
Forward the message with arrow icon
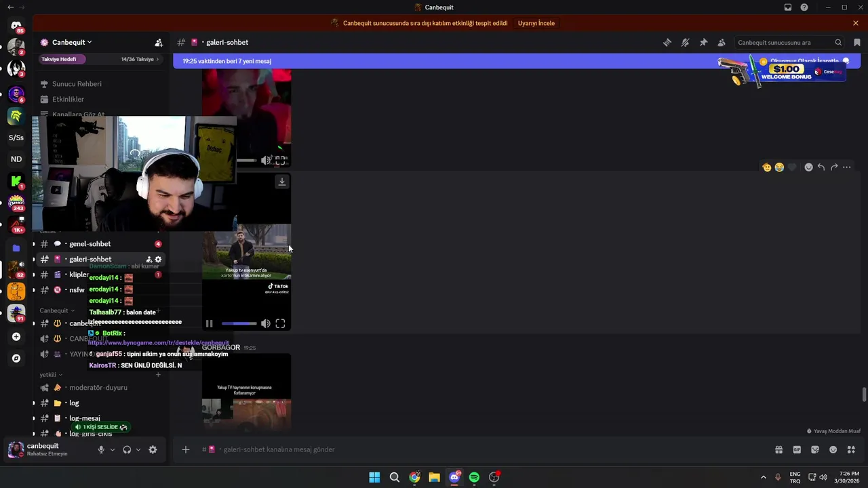[834, 167]
